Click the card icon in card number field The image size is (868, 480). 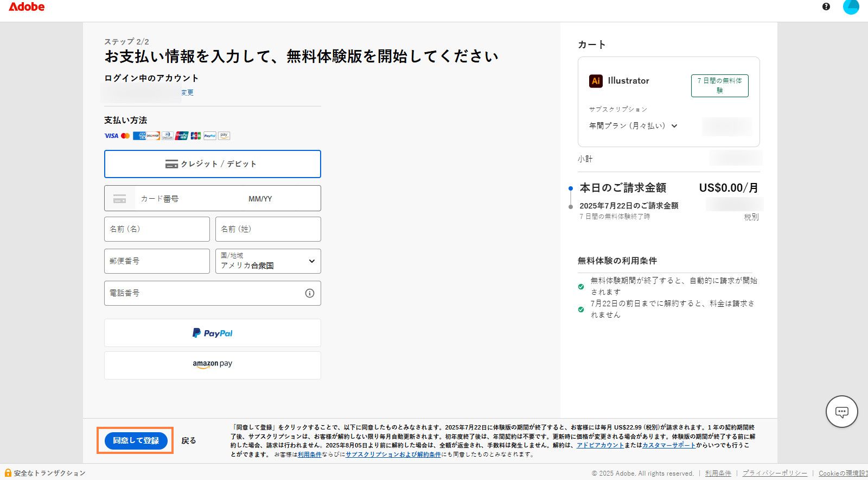119,199
